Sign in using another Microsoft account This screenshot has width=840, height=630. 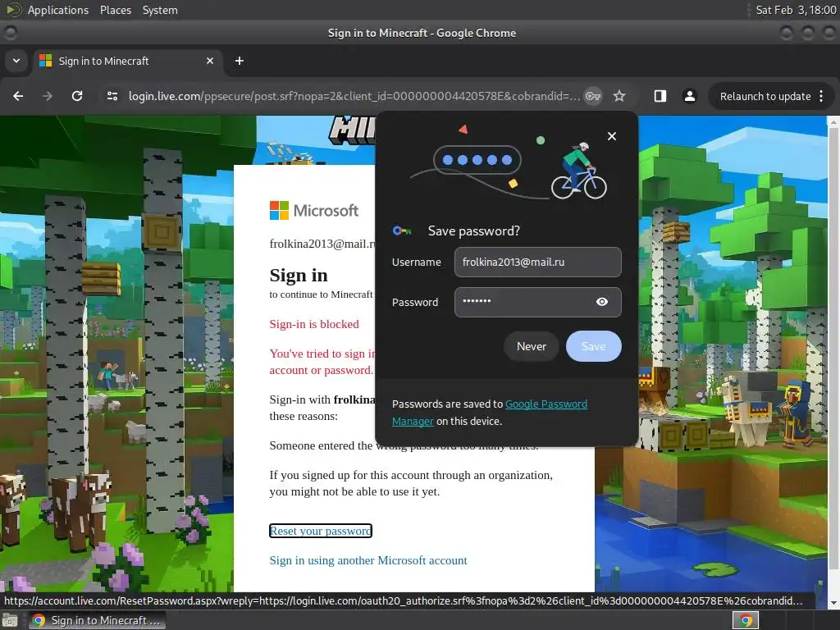368,560
